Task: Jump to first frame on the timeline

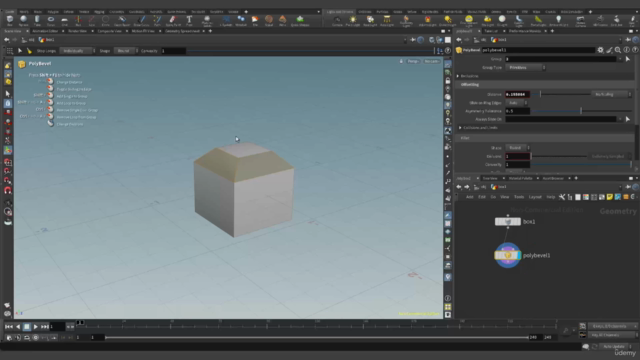Action: click(x=9, y=327)
